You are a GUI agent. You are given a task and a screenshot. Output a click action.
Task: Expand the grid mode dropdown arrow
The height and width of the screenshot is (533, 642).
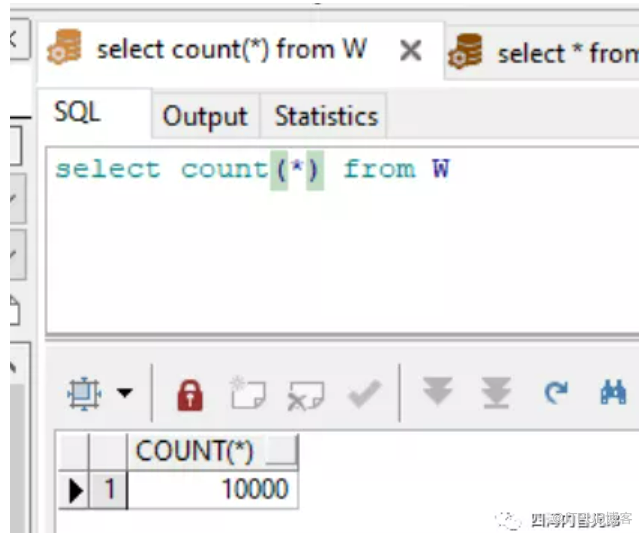124,393
